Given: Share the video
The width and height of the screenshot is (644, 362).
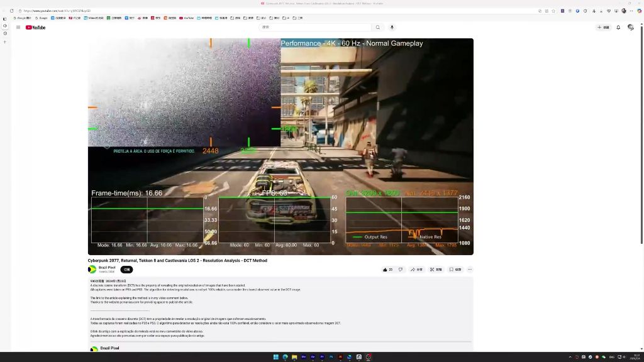Looking at the screenshot, I should (x=416, y=270).
